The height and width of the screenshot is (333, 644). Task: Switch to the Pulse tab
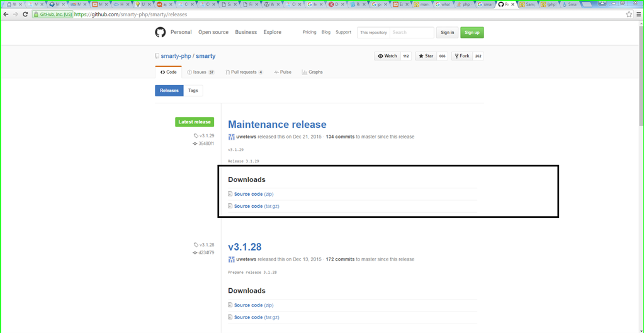tap(283, 72)
